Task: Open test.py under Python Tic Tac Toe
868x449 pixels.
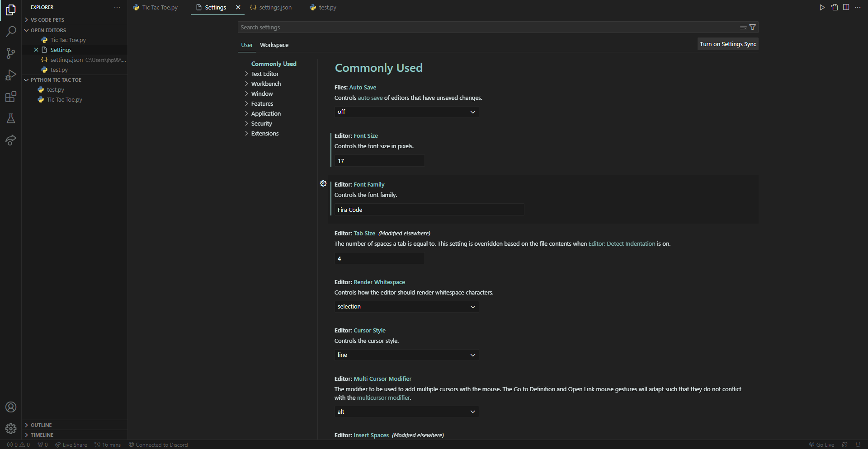Action: point(75,90)
